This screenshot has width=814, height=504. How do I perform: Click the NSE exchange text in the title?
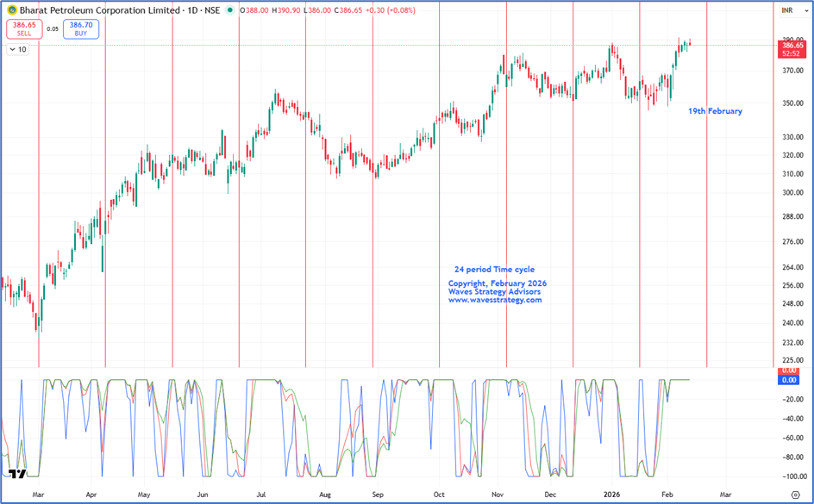click(x=212, y=10)
